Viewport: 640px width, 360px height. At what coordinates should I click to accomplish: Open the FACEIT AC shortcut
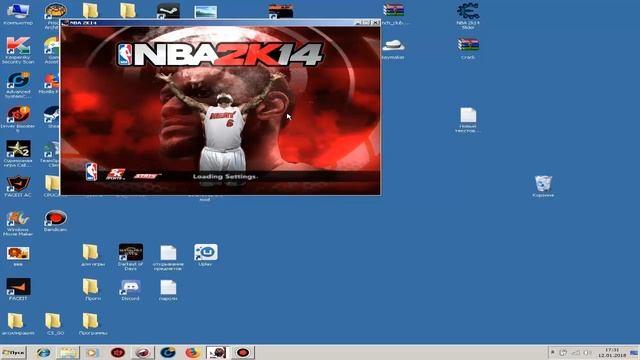click(18, 187)
